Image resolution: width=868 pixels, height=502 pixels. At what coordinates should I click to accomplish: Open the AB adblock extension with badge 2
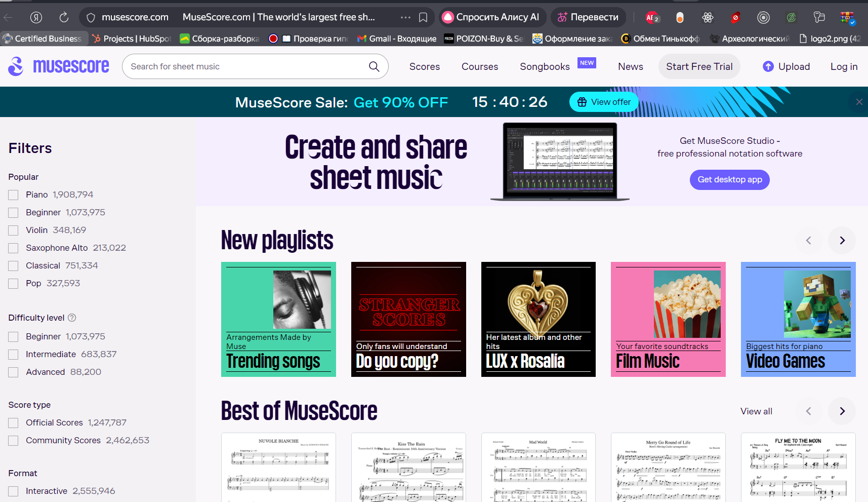tap(652, 18)
